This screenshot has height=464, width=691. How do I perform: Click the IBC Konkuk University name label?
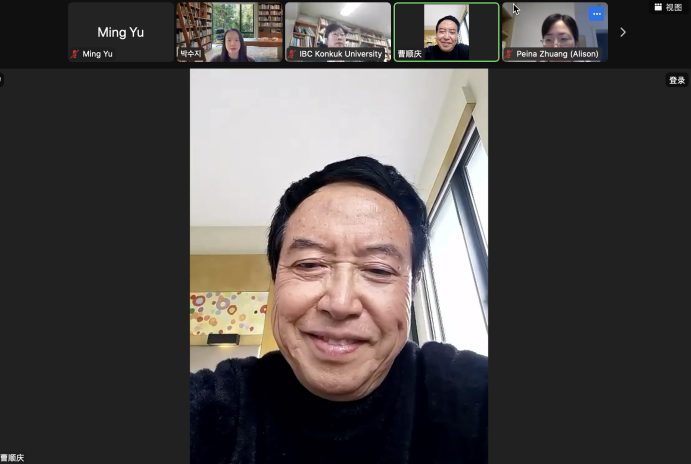[x=340, y=54]
